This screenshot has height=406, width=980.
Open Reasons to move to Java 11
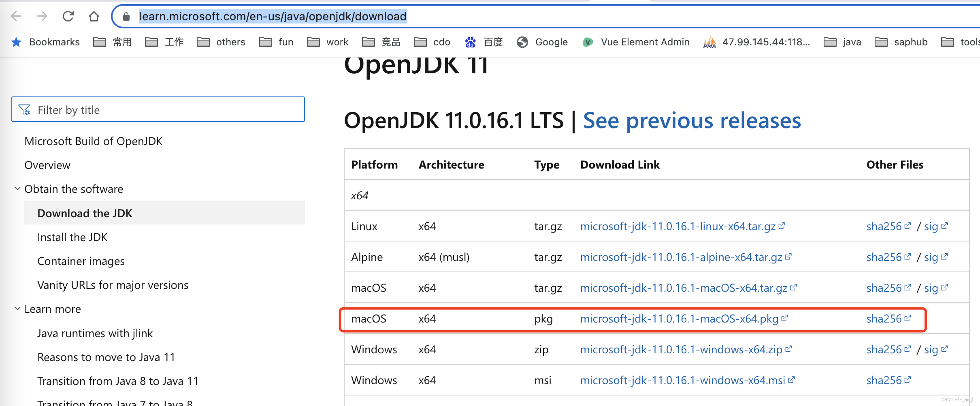[106, 357]
